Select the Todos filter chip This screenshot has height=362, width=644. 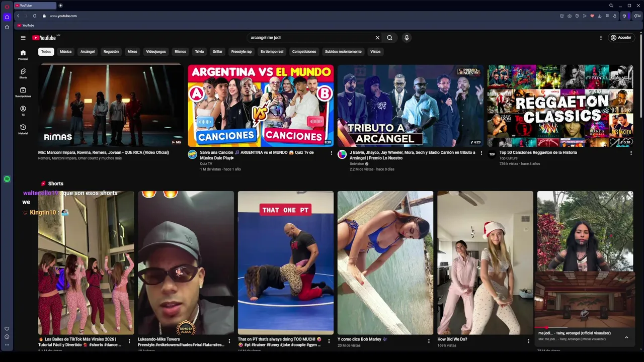[46, 52]
